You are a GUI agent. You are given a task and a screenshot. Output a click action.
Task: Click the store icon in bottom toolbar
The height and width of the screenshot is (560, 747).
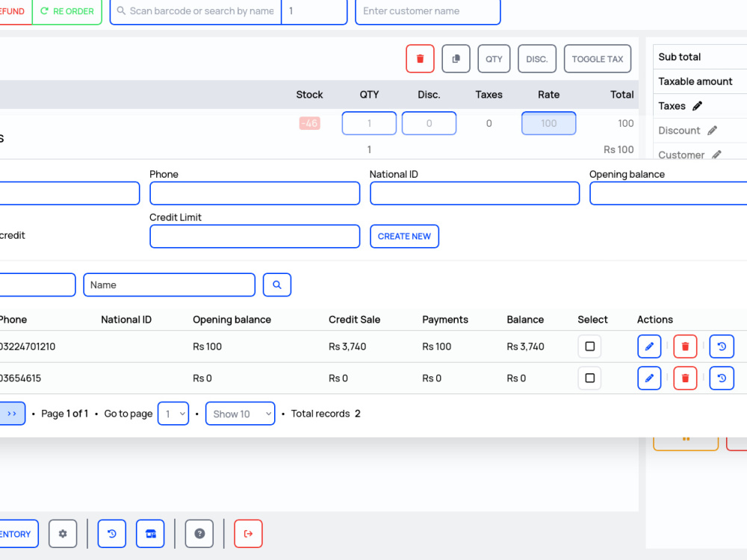point(150,534)
